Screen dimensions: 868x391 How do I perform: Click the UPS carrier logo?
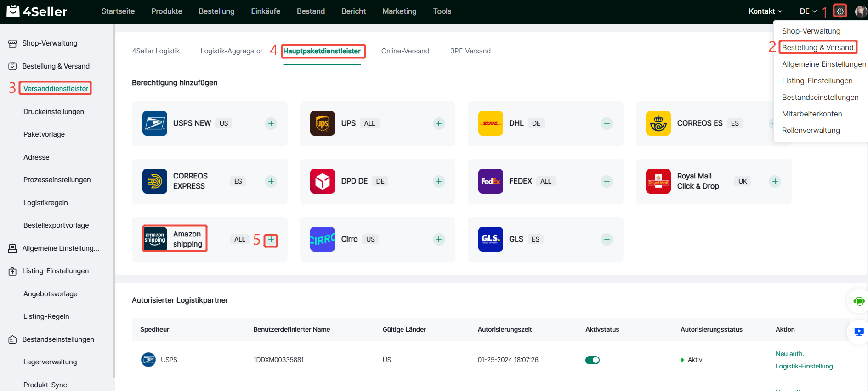(x=323, y=123)
